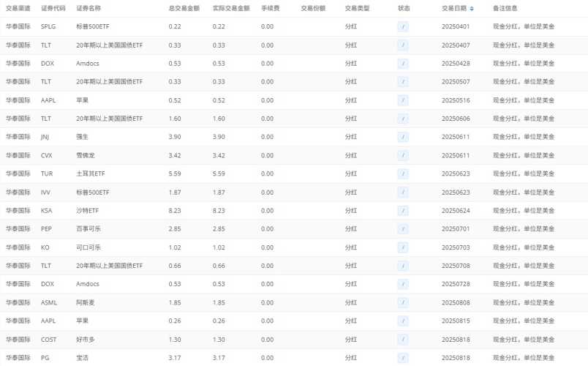Select the CVX security code cell

(47, 155)
